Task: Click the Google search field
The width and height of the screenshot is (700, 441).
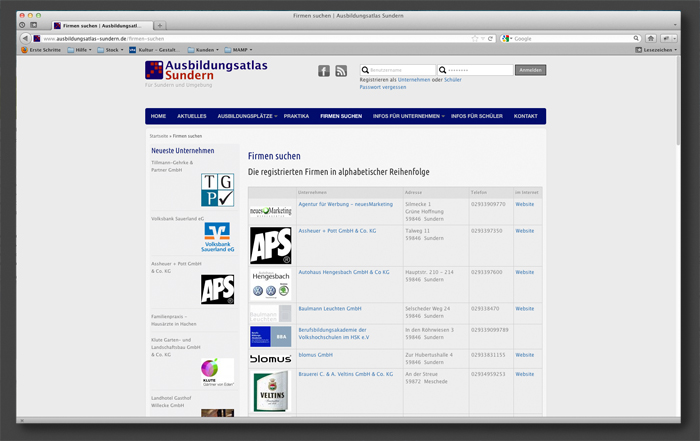Action: click(x=573, y=39)
